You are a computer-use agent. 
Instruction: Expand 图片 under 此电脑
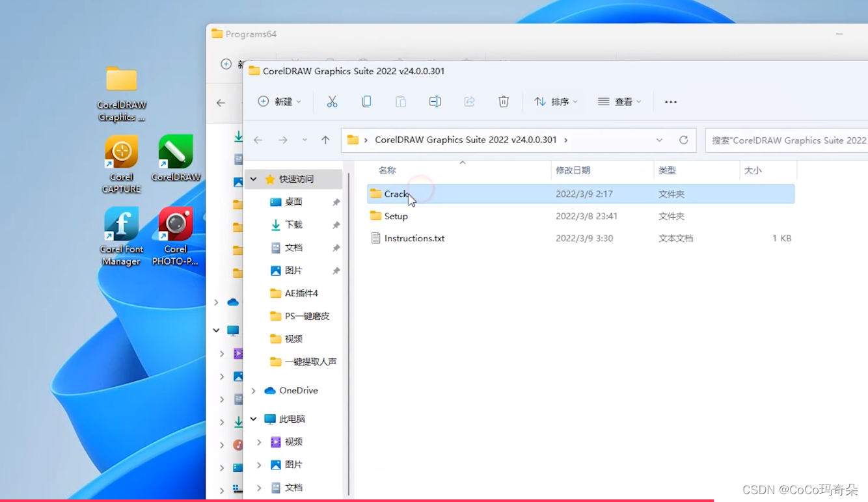coord(259,465)
